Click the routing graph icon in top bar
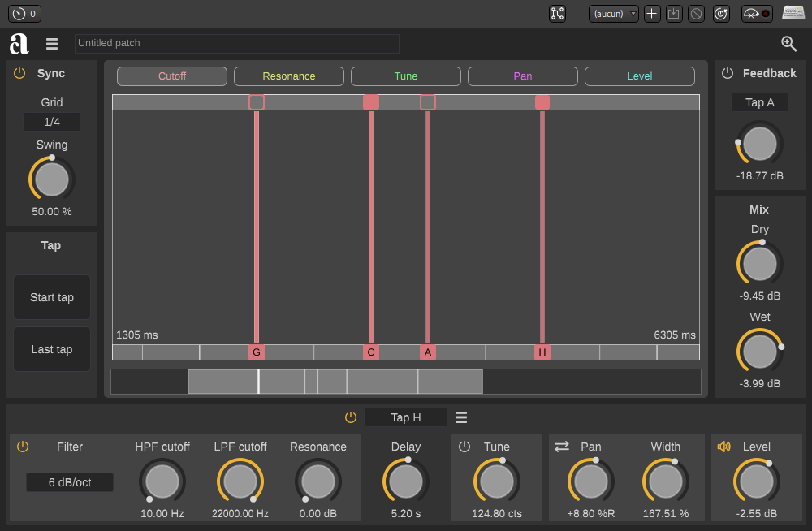The height and width of the screenshot is (531, 812). [557, 14]
